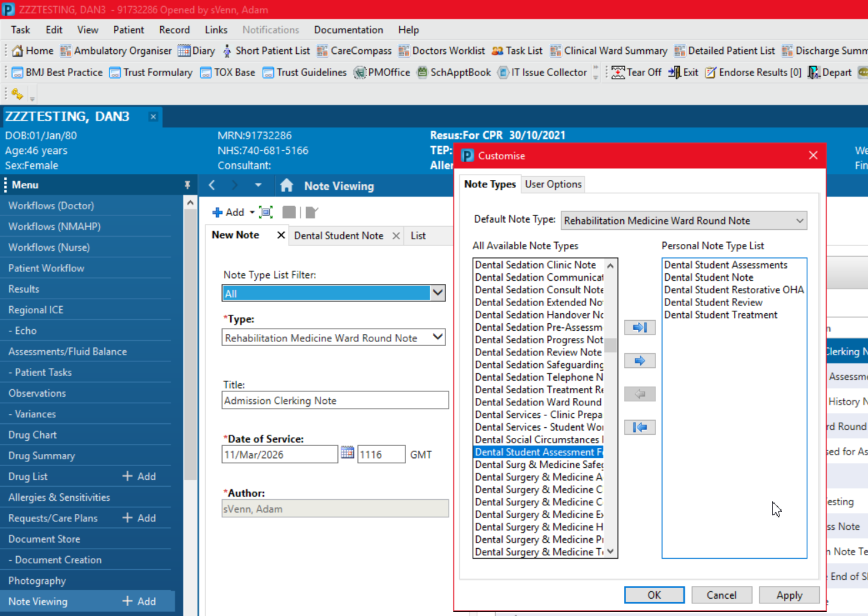Open the Documentation menu
Screen dimensions: 868x616
point(348,30)
